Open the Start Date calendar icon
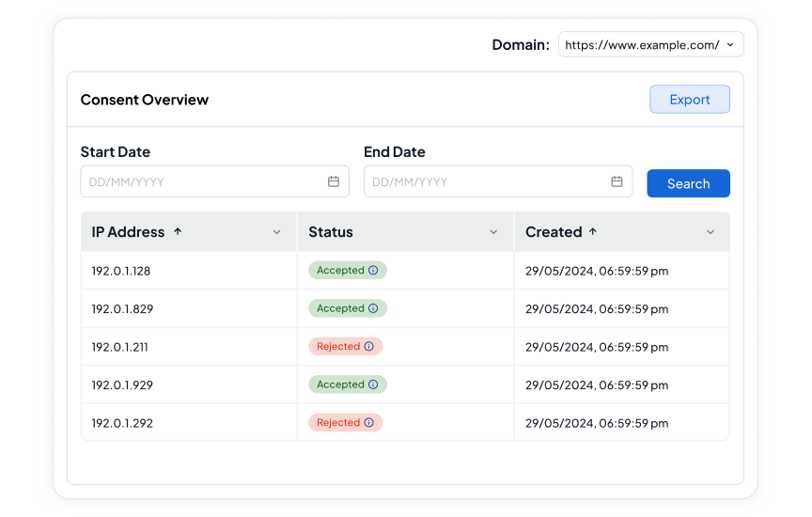Screen dimensions: 812x517 [x=334, y=181]
